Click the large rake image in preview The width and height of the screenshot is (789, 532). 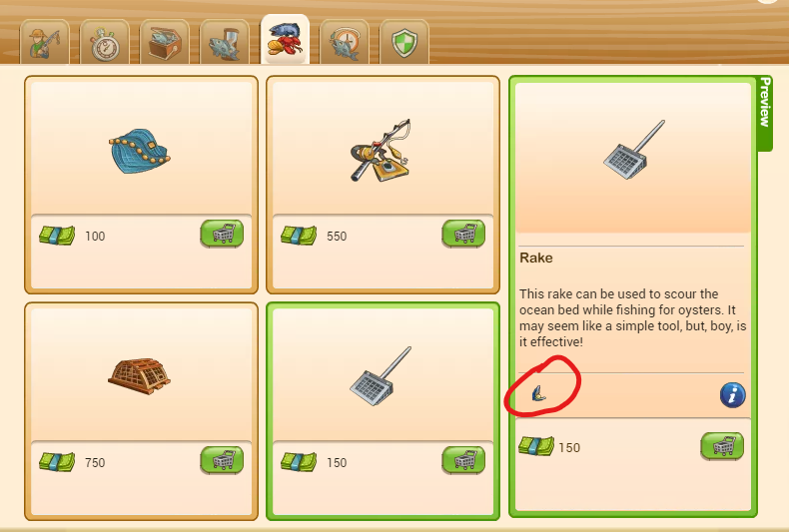coord(634,150)
